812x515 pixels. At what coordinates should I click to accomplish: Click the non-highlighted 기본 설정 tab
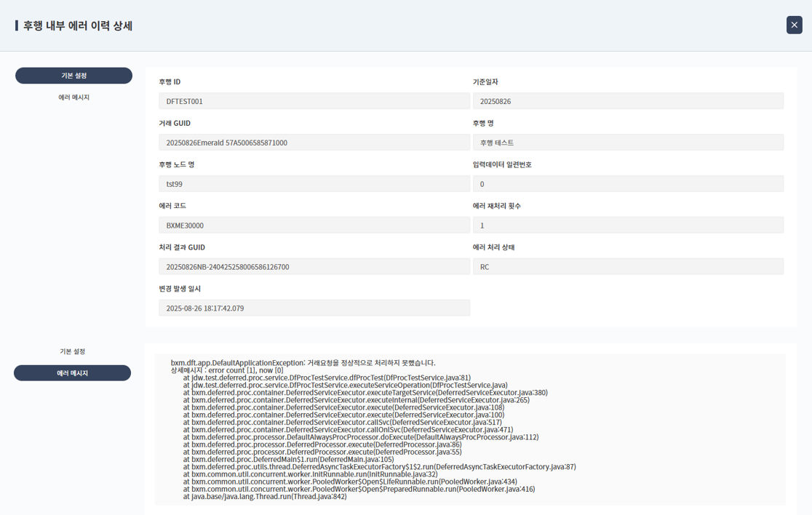pos(73,351)
